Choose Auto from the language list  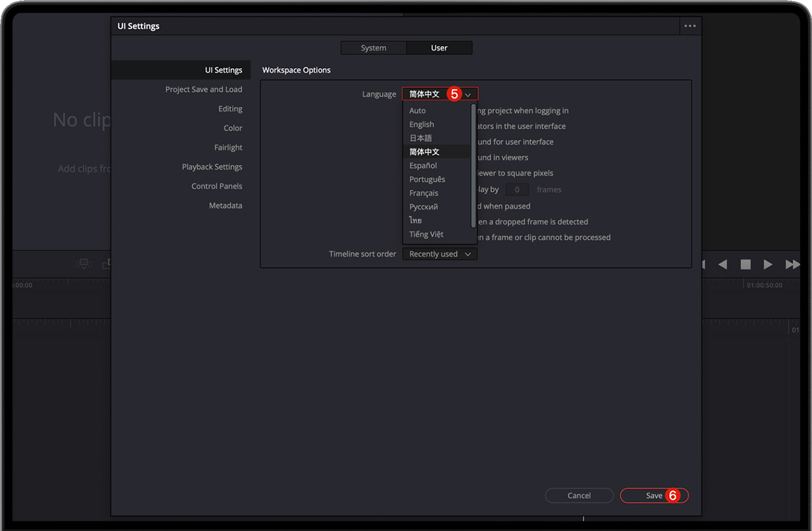point(437,110)
